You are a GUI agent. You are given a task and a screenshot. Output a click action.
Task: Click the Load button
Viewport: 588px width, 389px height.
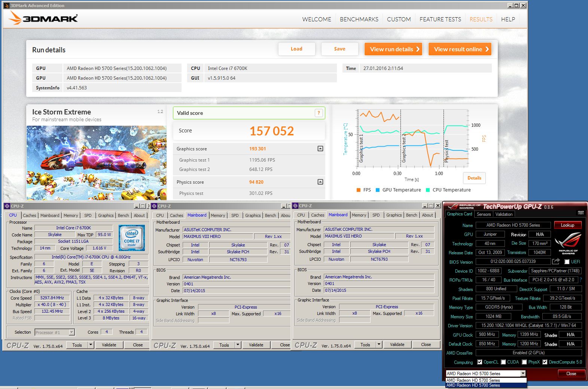click(296, 49)
